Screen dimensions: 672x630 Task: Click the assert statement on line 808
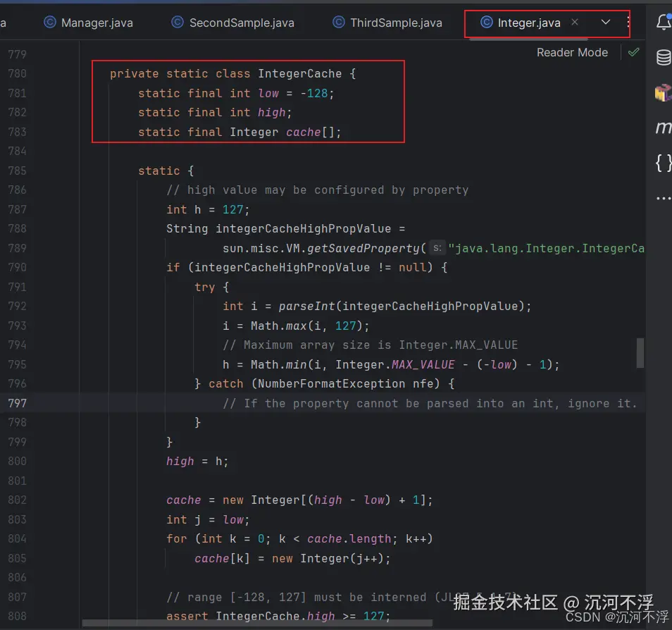pyautogui.click(x=278, y=617)
